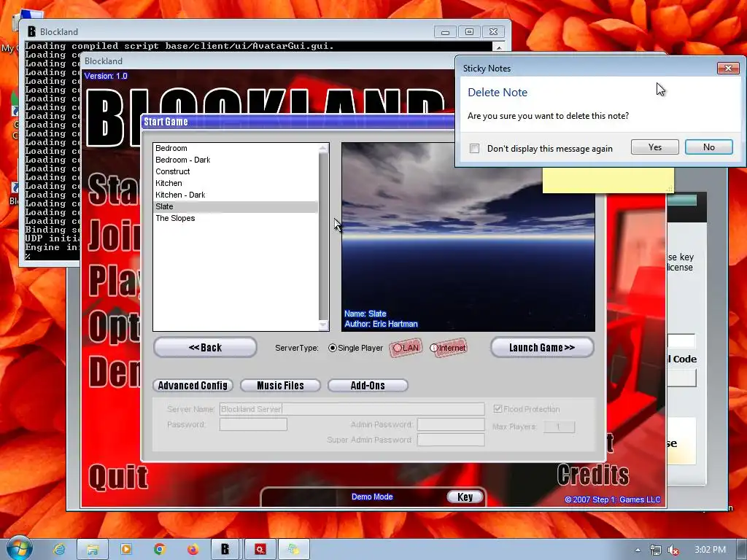Click Yes to delete the note
The height and width of the screenshot is (560, 747).
click(654, 147)
